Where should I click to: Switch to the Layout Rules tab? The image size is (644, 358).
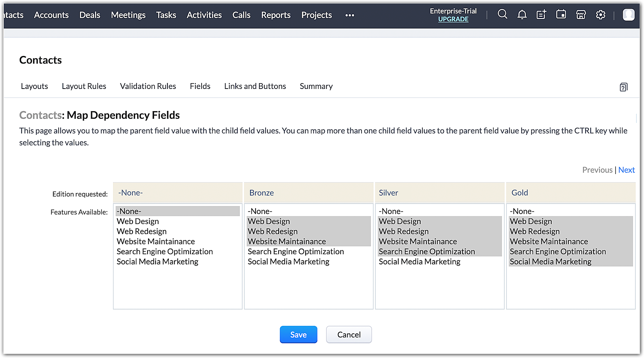pos(84,86)
